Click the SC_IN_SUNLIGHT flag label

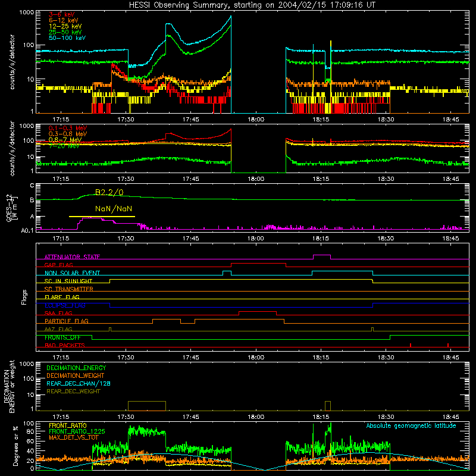coord(68,281)
